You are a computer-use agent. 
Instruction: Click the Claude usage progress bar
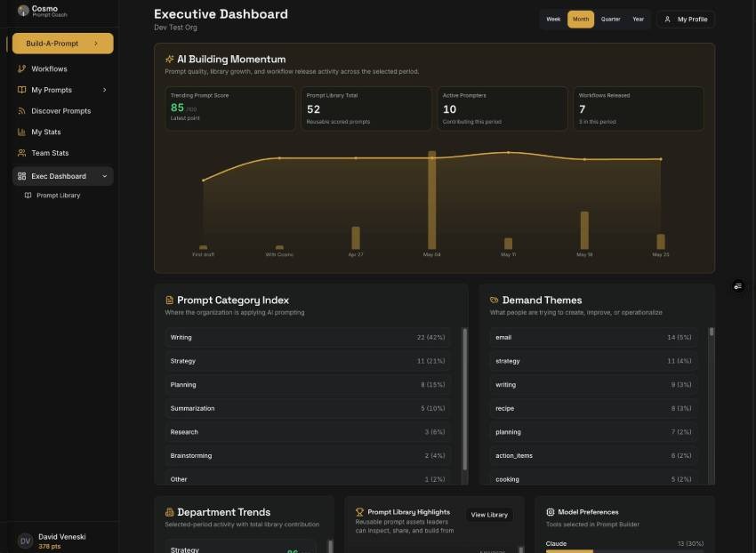[624, 551]
